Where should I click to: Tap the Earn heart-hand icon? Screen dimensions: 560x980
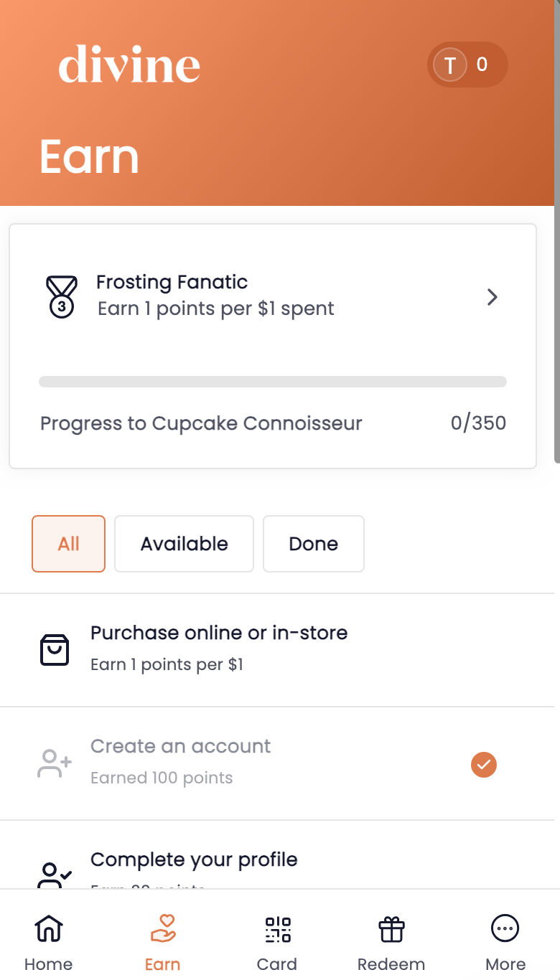pyautogui.click(x=163, y=928)
